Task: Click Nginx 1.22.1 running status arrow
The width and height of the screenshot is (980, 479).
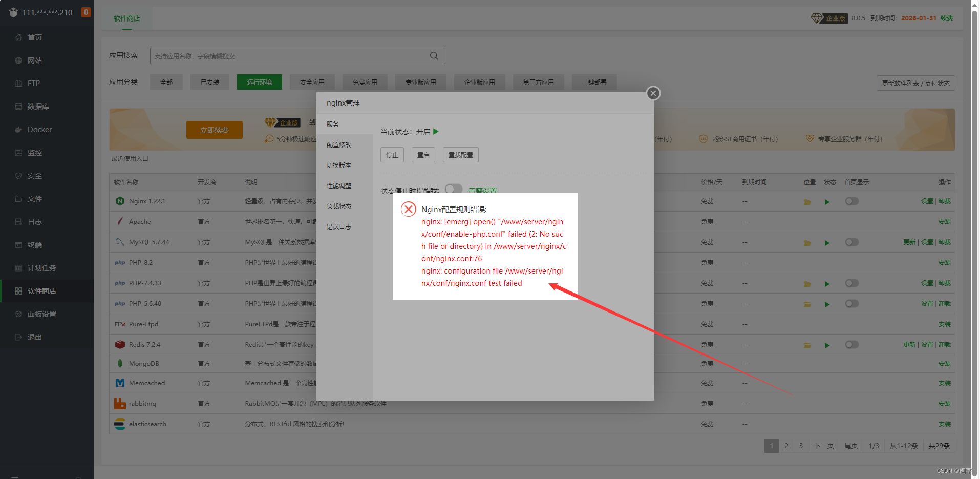Action: tap(827, 202)
